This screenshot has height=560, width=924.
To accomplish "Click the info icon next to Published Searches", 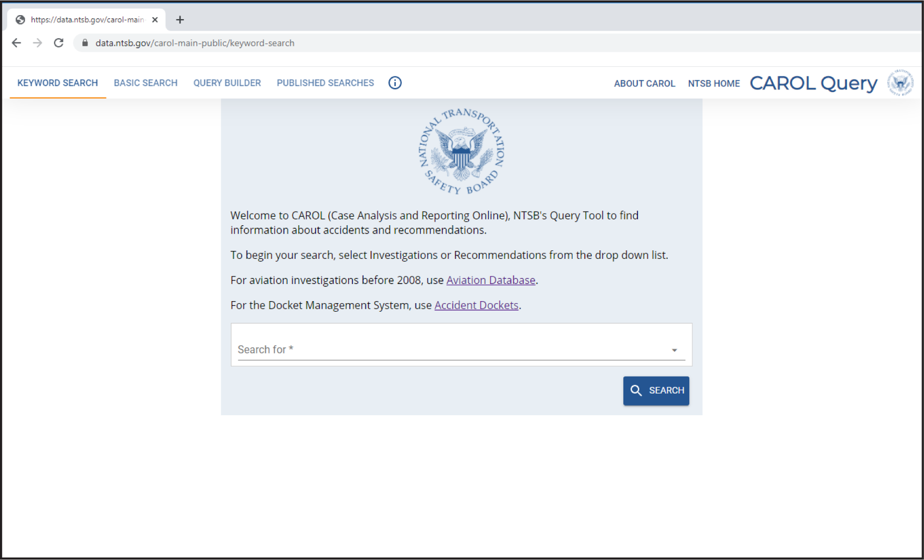I will [395, 83].
